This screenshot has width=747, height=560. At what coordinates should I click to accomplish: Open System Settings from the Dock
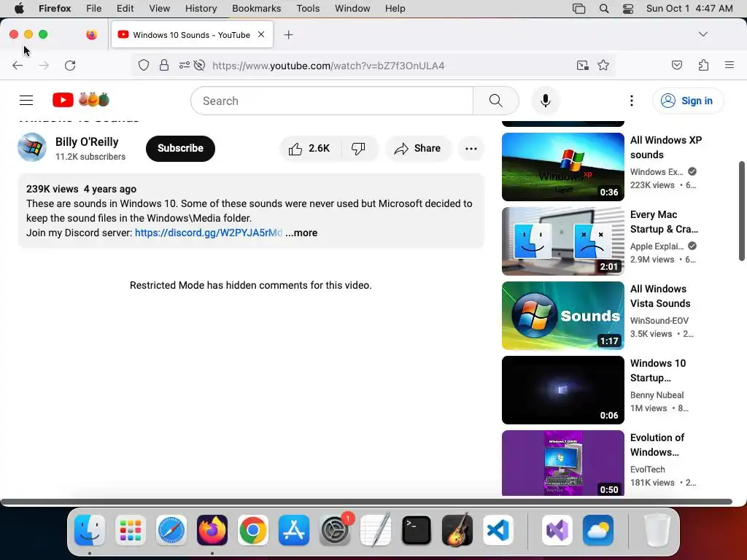pyautogui.click(x=335, y=530)
